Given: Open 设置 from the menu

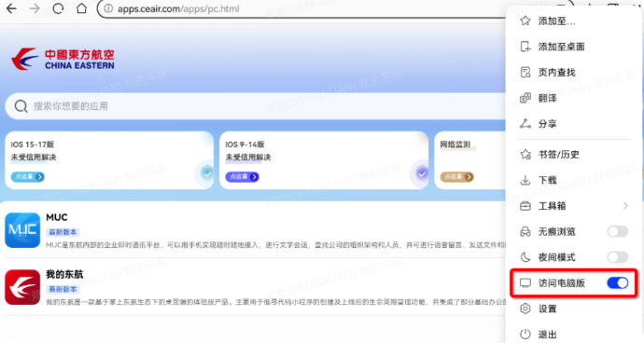Looking at the screenshot, I should click(x=574, y=309).
